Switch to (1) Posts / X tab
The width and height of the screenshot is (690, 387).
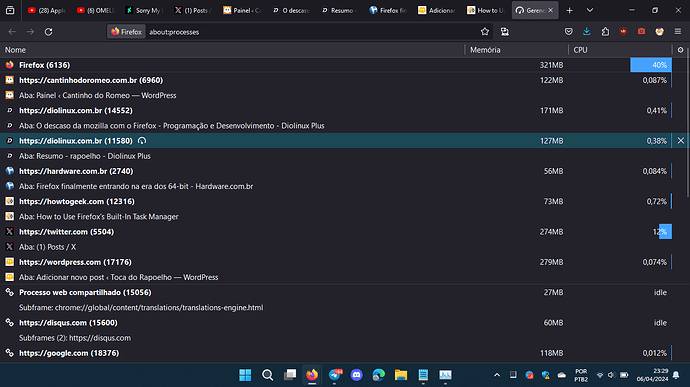point(192,10)
